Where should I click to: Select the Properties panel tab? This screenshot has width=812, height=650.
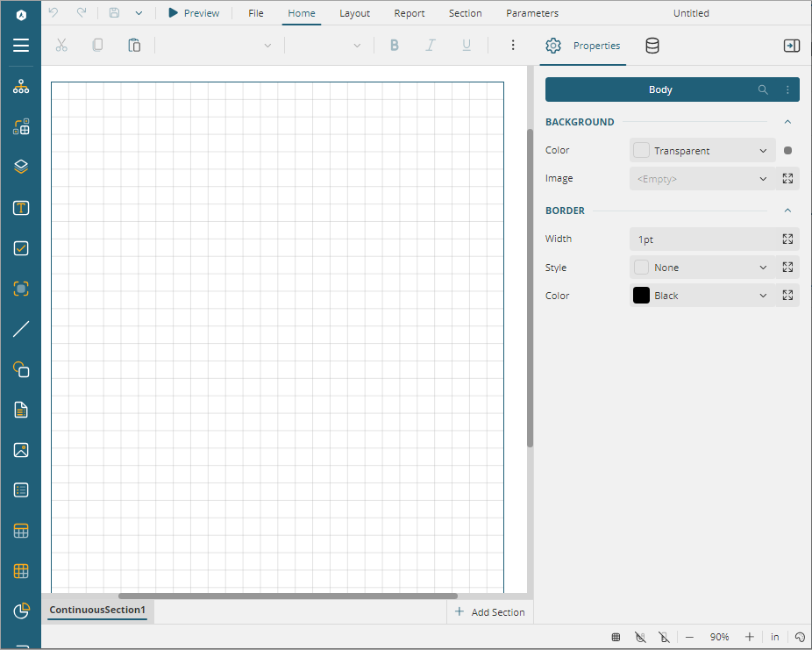coord(583,46)
